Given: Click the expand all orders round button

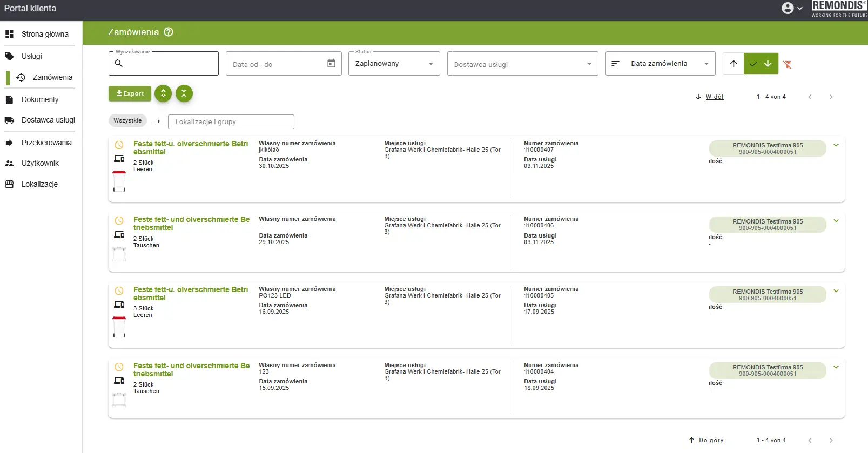Looking at the screenshot, I should [163, 93].
